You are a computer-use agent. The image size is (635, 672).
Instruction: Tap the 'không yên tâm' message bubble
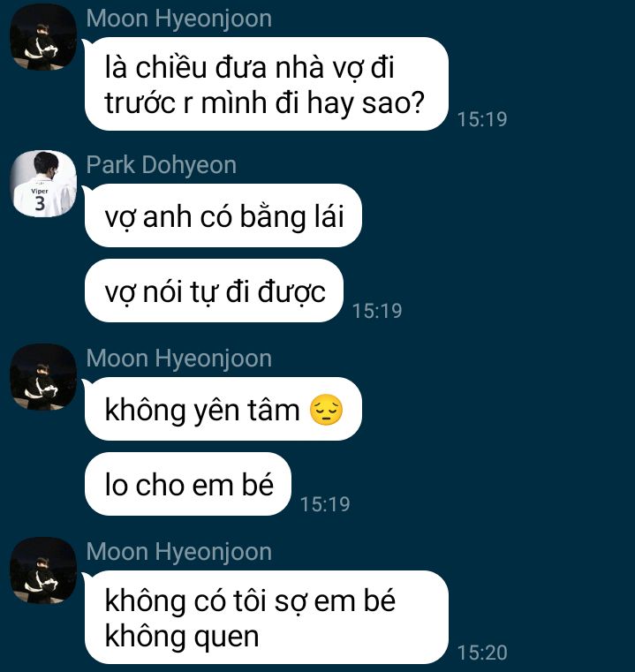223,409
